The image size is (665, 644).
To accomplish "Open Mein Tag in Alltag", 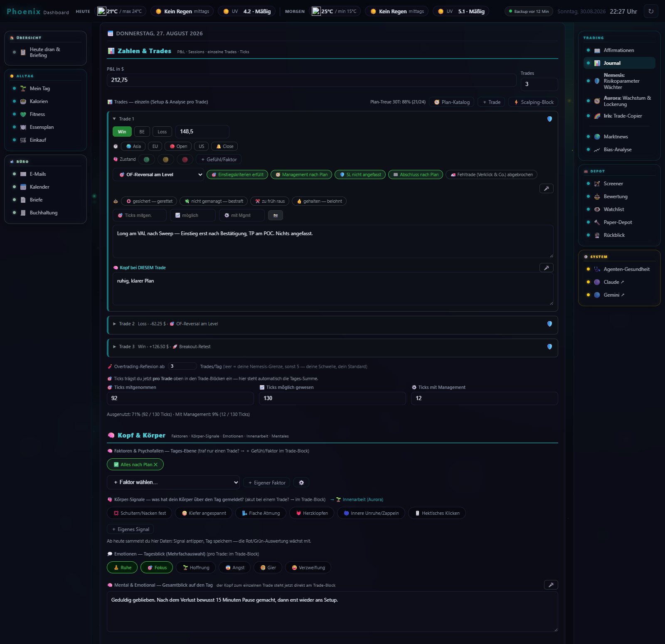I will pos(45,88).
